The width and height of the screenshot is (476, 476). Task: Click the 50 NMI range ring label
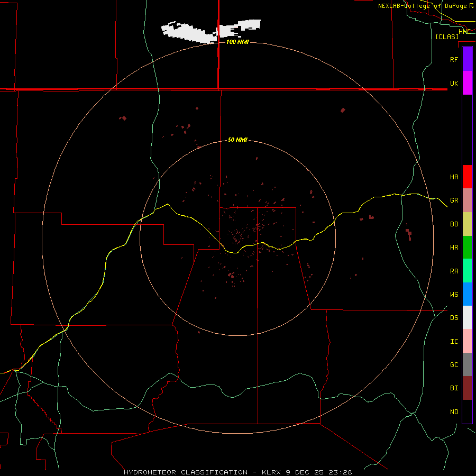point(237,140)
